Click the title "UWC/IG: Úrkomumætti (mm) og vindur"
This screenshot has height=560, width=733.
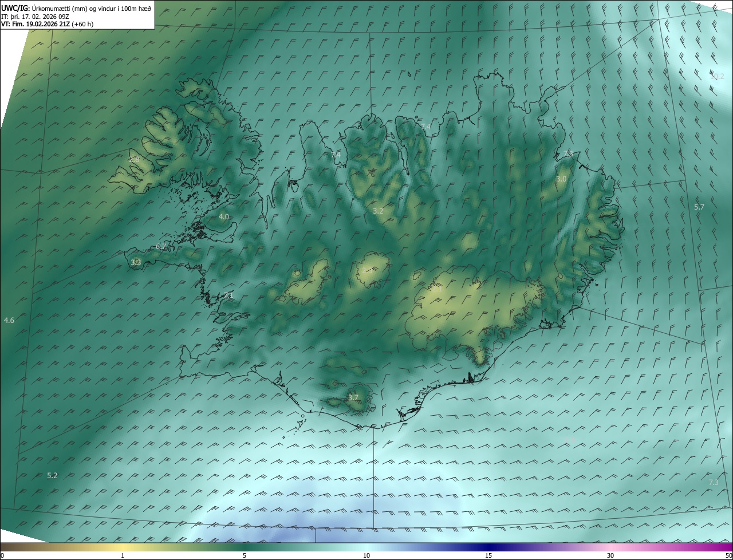76,8
